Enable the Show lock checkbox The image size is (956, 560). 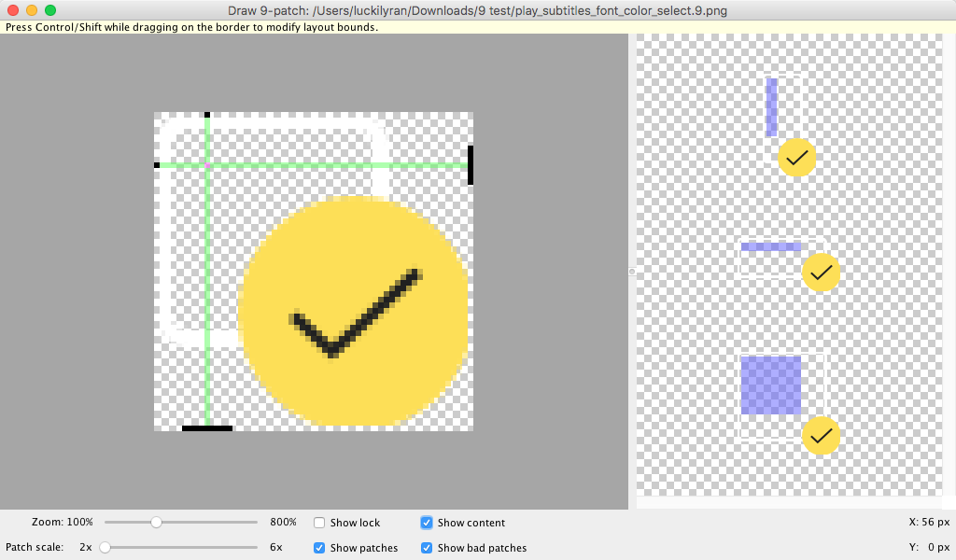coord(319,523)
